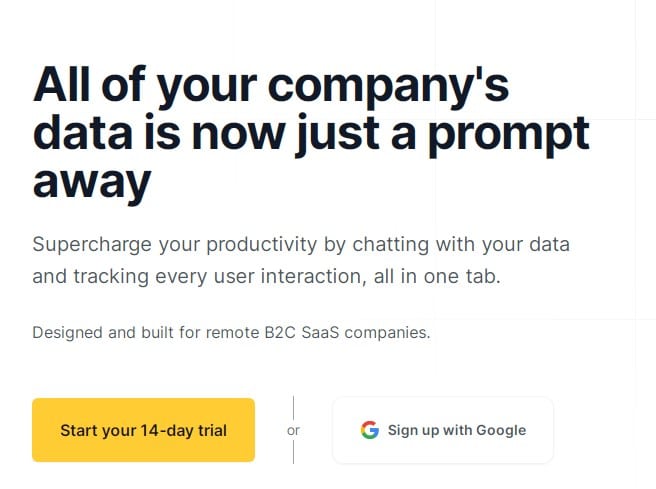Click the word 'SaaS' in the tagline
Viewport: 656px width, 489px height.
tap(320, 333)
